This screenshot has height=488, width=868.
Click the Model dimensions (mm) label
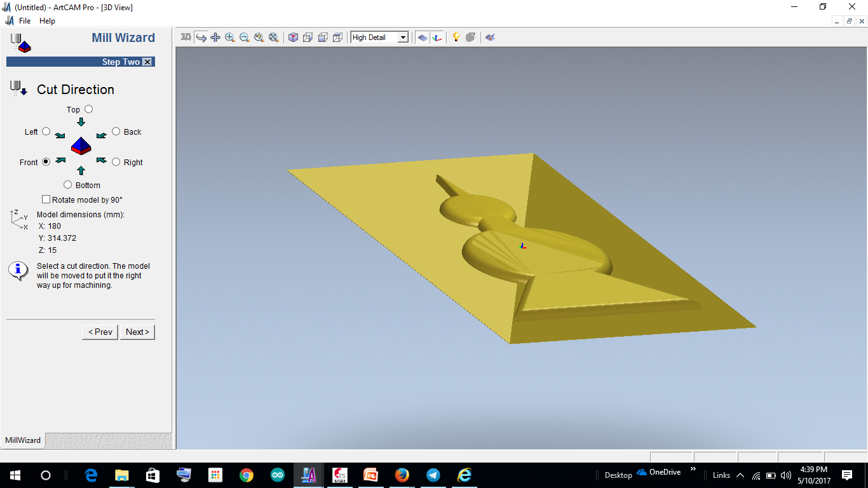point(81,215)
